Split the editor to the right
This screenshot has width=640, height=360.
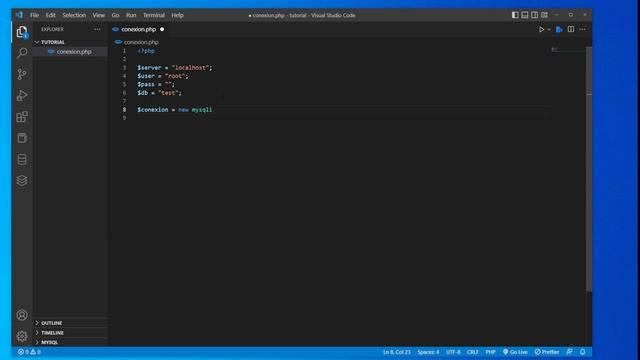click(571, 29)
